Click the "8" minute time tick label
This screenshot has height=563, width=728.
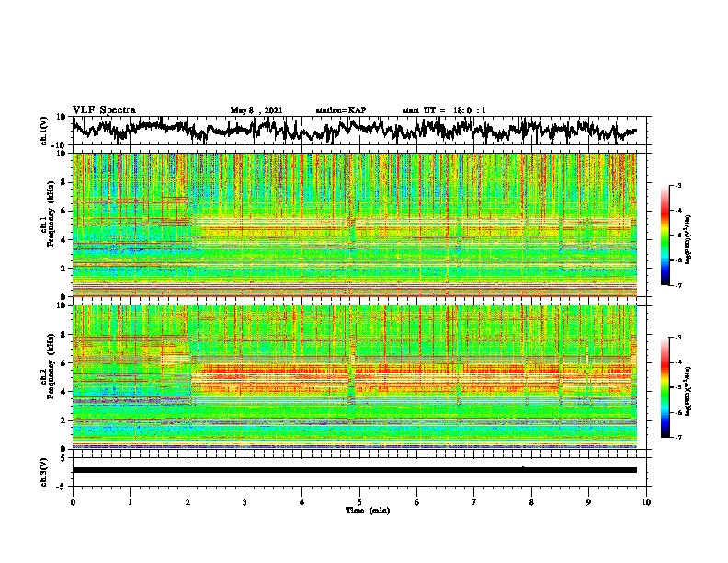click(531, 502)
